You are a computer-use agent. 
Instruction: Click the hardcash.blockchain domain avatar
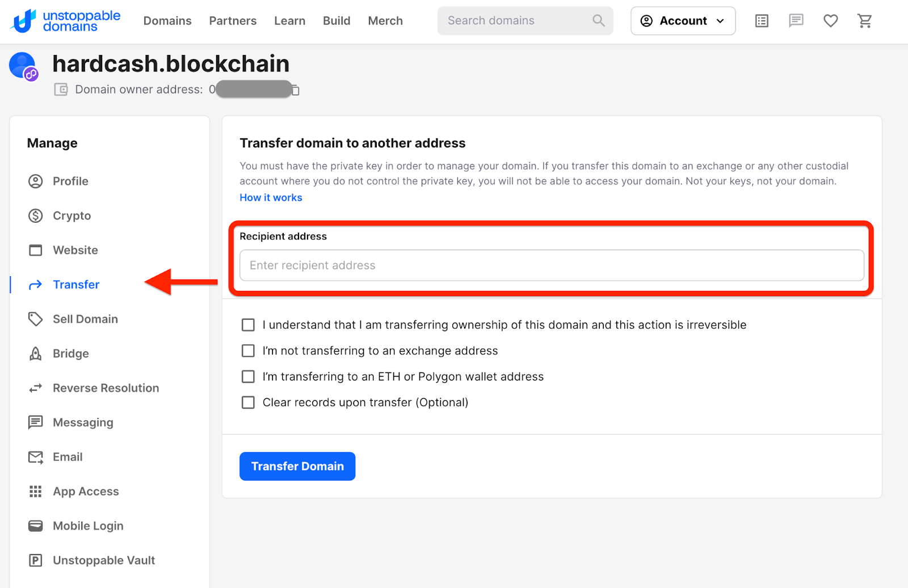click(x=23, y=66)
